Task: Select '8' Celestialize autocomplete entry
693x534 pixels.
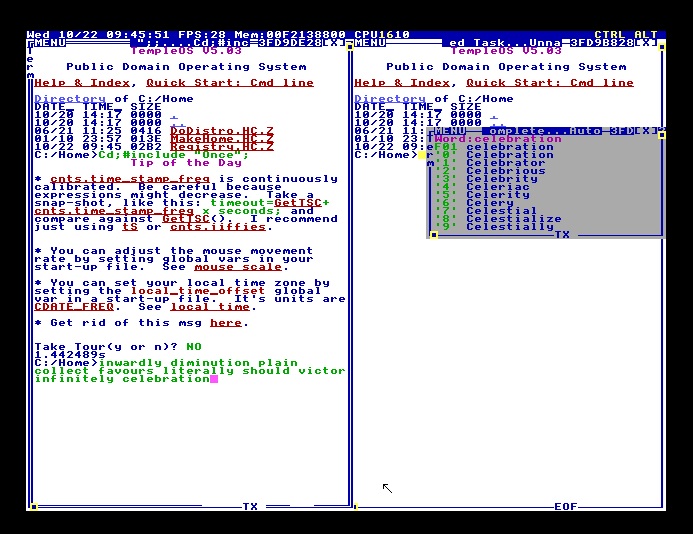Action: (498, 219)
